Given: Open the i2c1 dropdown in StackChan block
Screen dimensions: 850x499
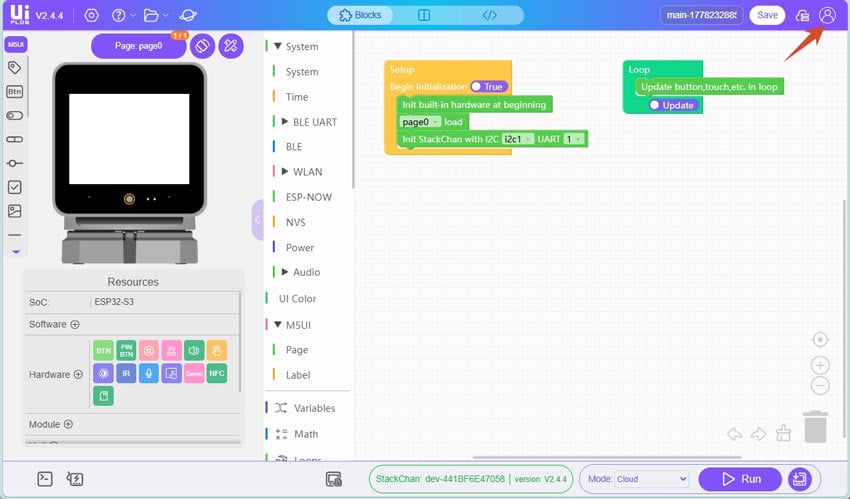Looking at the screenshot, I should click(x=517, y=139).
